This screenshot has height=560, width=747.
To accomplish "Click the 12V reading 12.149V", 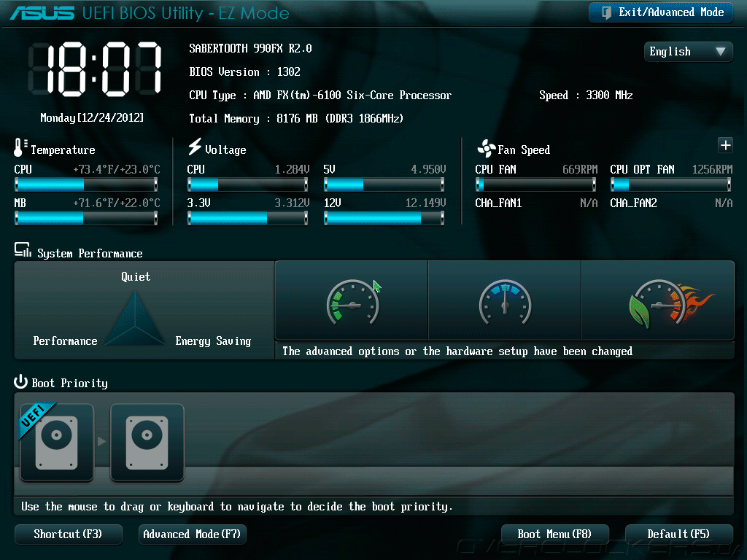I will (426, 203).
